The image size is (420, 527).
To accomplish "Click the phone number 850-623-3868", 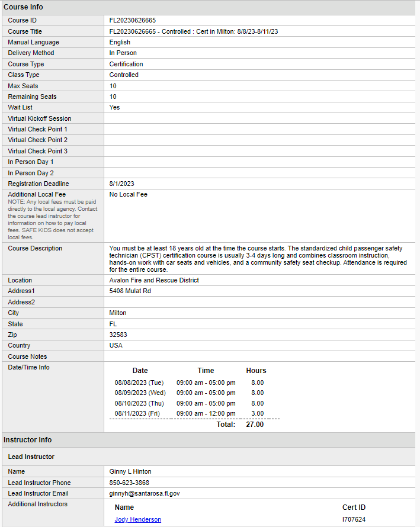I will pyautogui.click(x=129, y=483).
